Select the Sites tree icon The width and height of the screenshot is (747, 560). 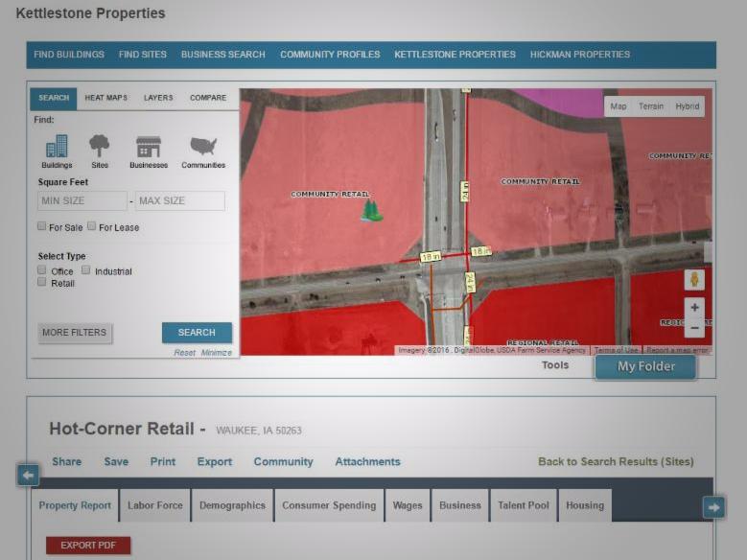pyautogui.click(x=99, y=146)
